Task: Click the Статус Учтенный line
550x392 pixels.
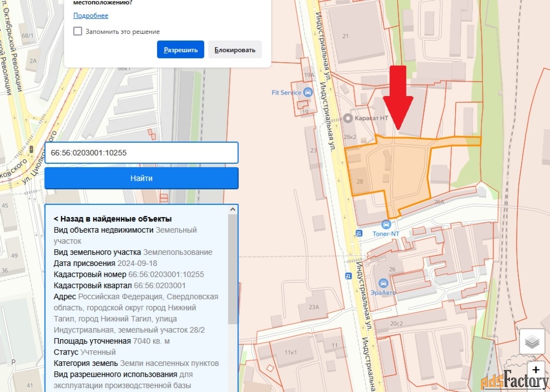Action: [84, 351]
